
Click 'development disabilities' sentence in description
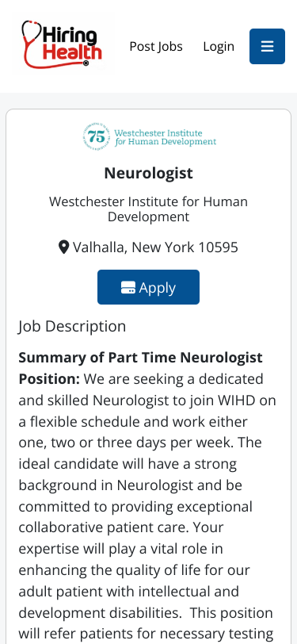tap(100, 613)
